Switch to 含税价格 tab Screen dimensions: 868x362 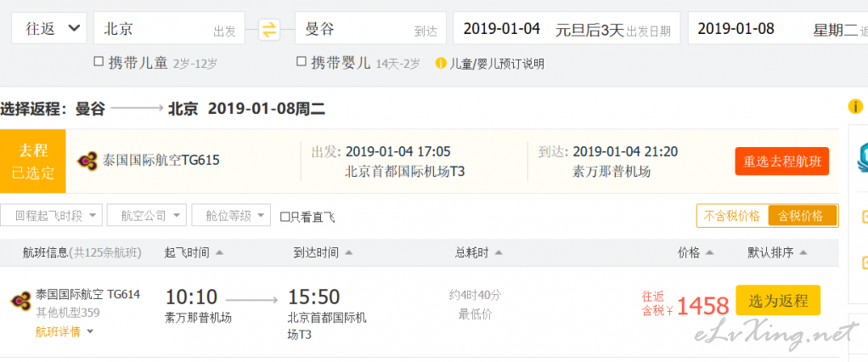pos(802,216)
